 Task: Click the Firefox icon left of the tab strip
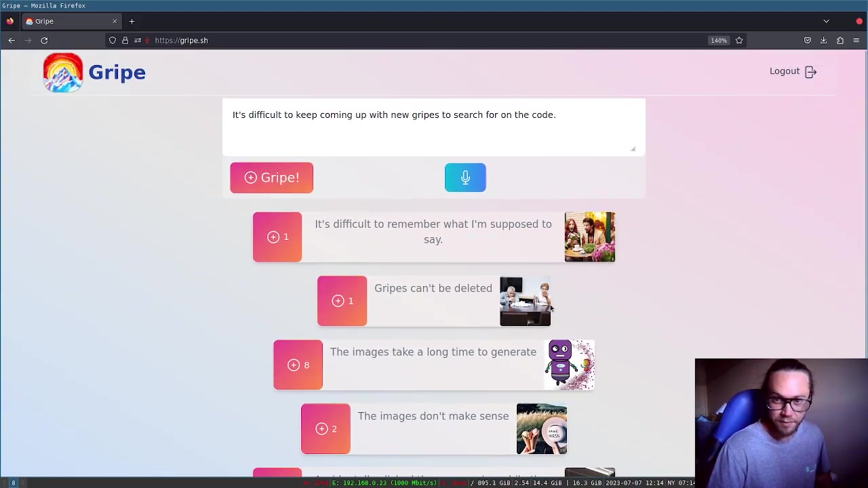click(9, 22)
